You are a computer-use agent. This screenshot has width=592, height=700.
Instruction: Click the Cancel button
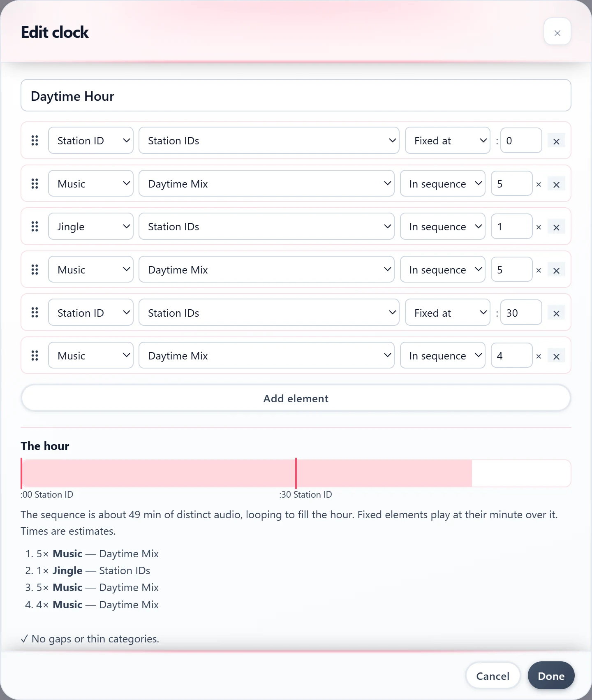(493, 676)
